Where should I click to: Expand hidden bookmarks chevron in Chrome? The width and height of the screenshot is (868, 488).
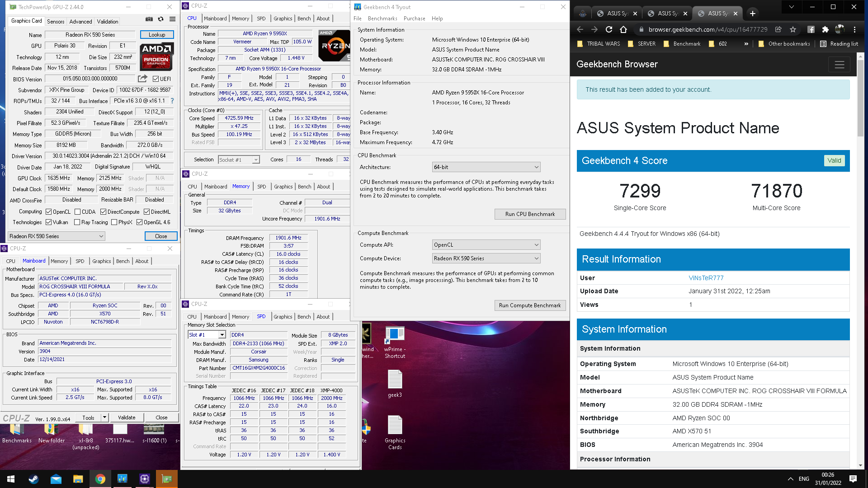746,44
